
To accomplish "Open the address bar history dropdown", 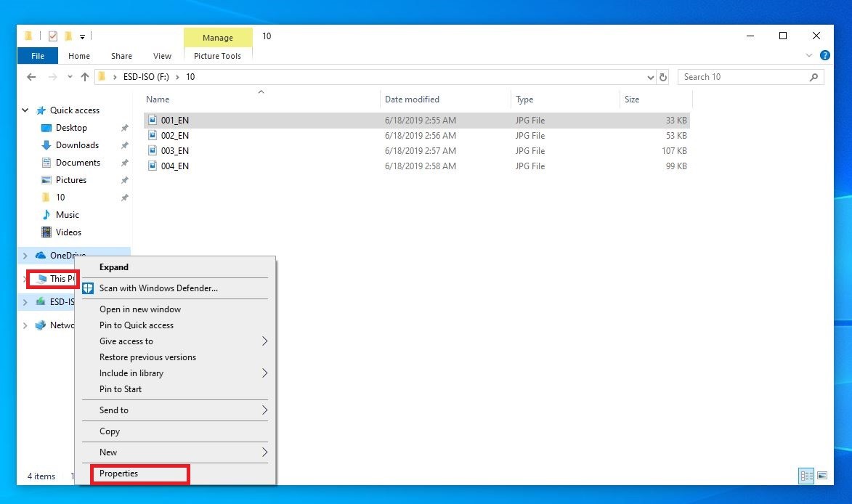I will [x=650, y=77].
